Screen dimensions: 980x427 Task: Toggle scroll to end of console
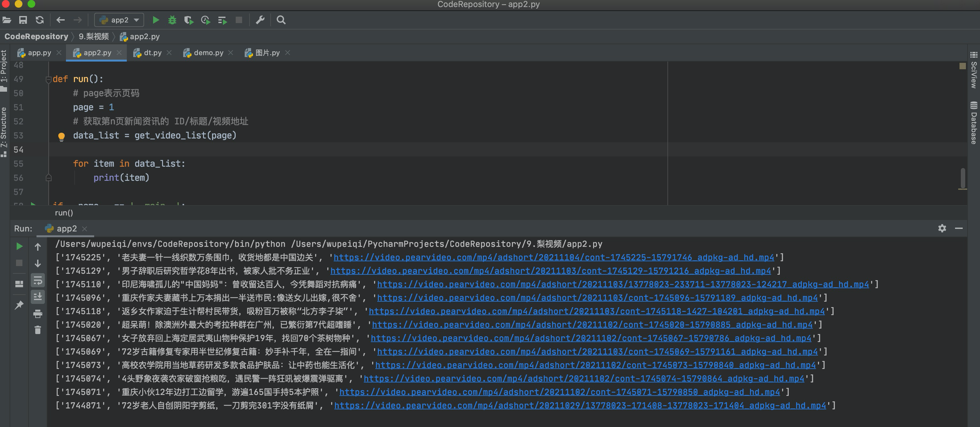click(x=38, y=297)
